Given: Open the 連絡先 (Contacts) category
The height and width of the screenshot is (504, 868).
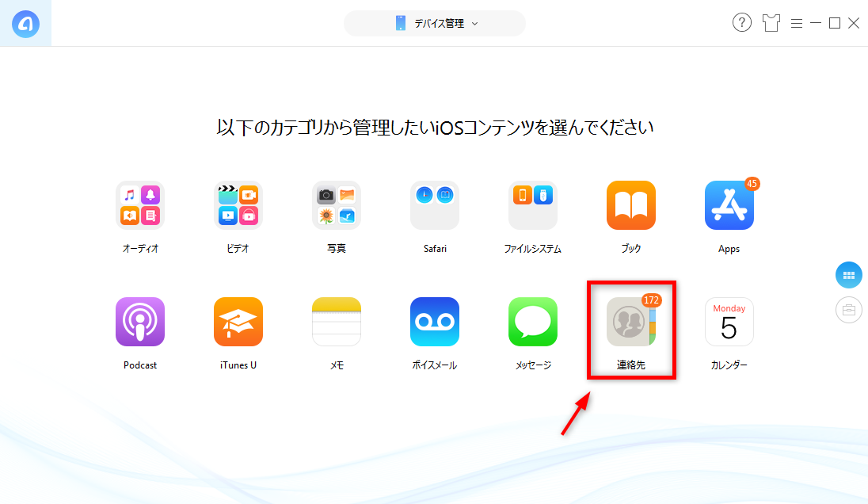Looking at the screenshot, I should (631, 322).
